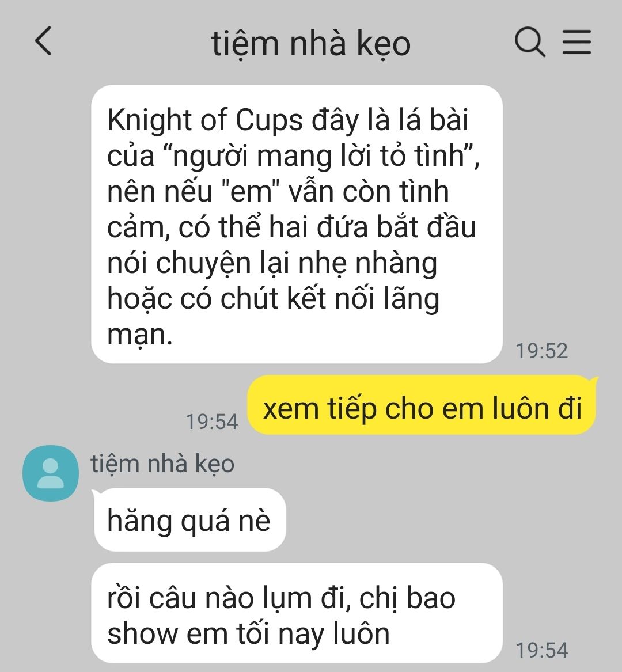622x672 pixels.
Task: Tap the 19:54 timestamp beside yellow bubble
Action: [212, 422]
